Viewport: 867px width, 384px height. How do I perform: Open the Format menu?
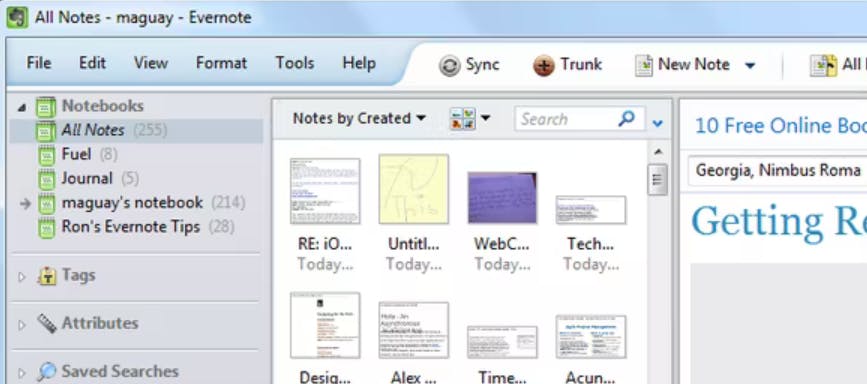[221, 63]
